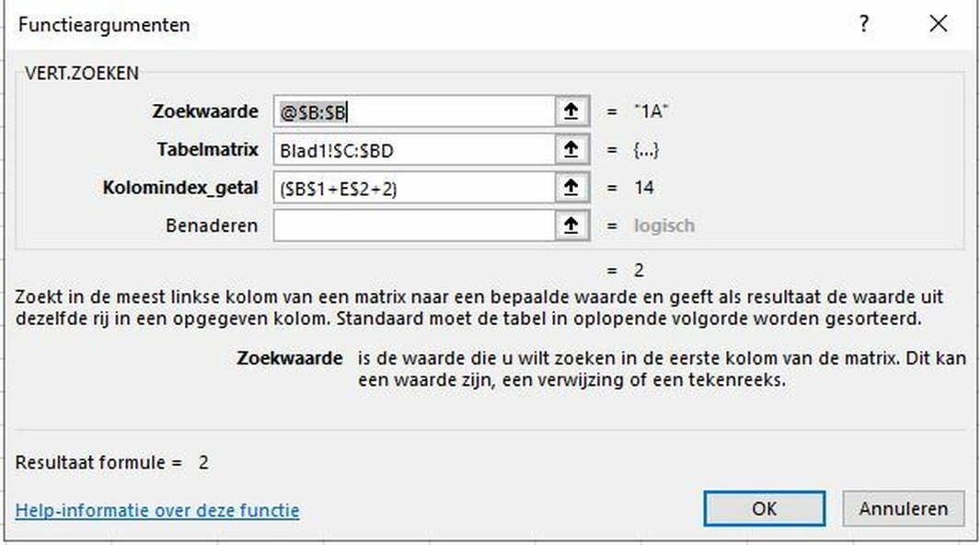Click the bold Zoekwaarde argument label

[x=205, y=111]
